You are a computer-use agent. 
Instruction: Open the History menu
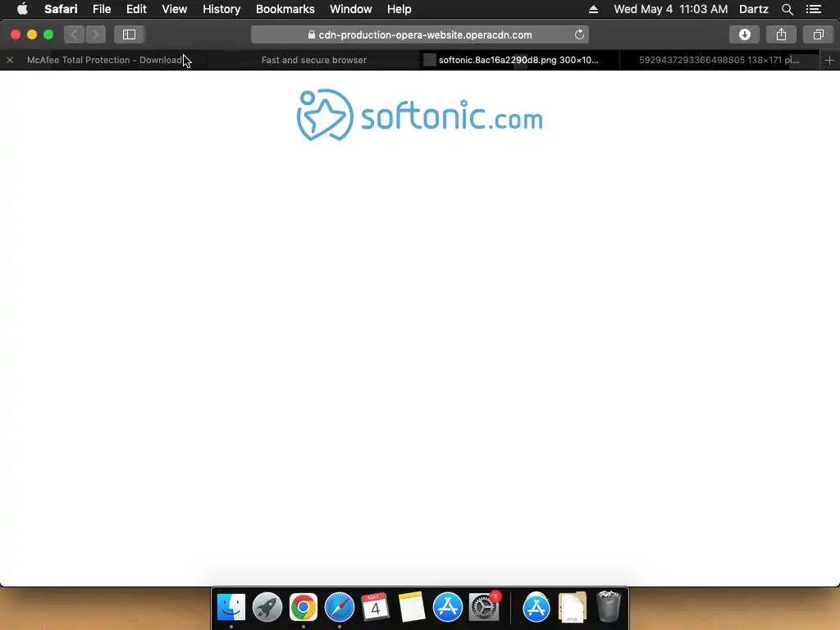[221, 9]
